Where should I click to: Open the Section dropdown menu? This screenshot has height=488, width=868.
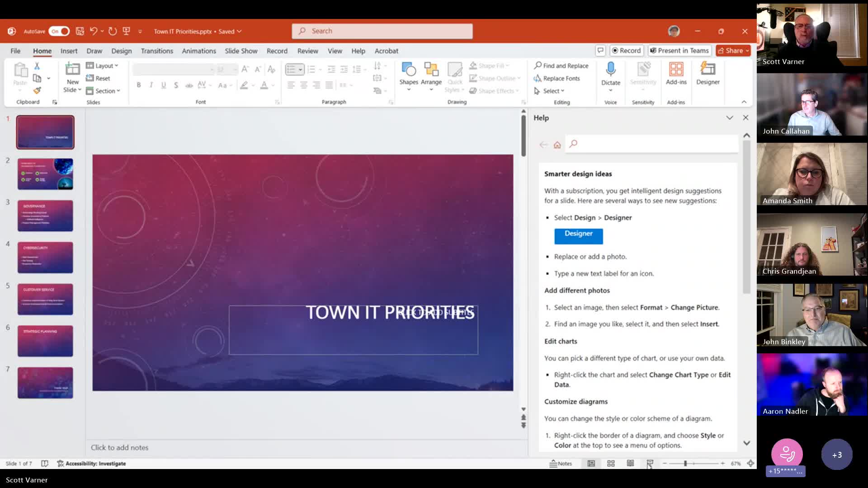tap(103, 91)
